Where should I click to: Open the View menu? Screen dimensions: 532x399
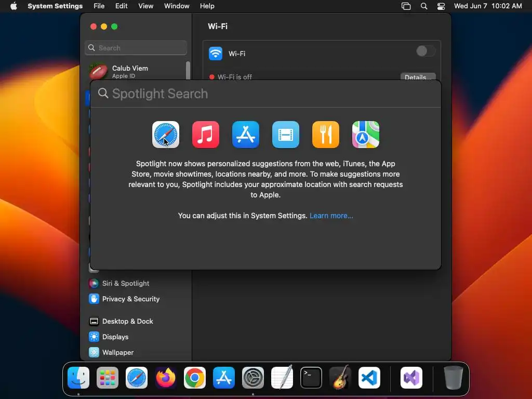pos(146,6)
